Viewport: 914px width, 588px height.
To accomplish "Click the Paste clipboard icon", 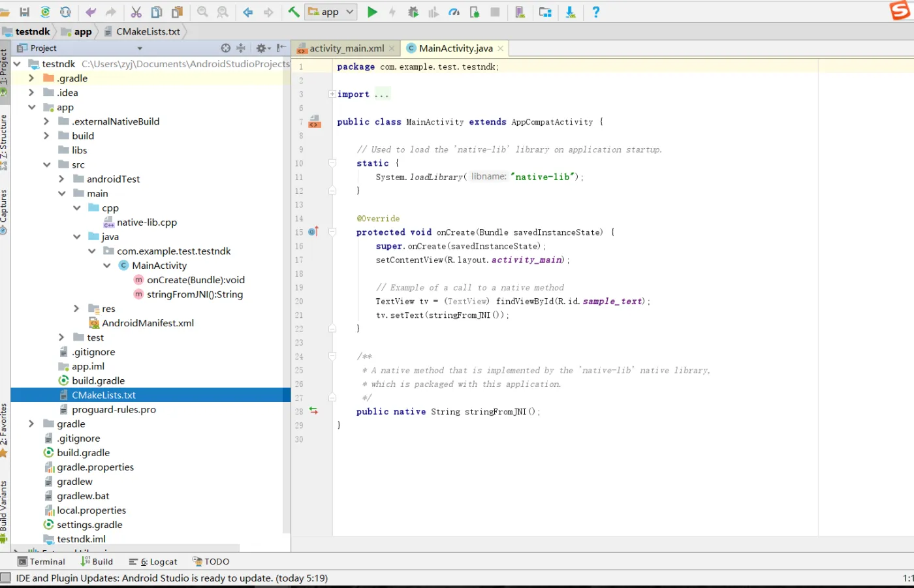I will pyautogui.click(x=177, y=12).
